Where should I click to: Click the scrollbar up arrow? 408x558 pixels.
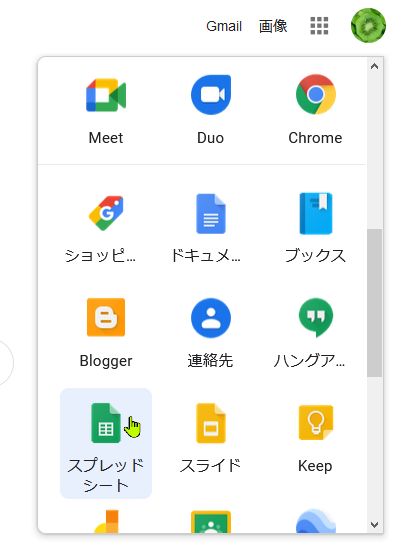click(x=374, y=66)
